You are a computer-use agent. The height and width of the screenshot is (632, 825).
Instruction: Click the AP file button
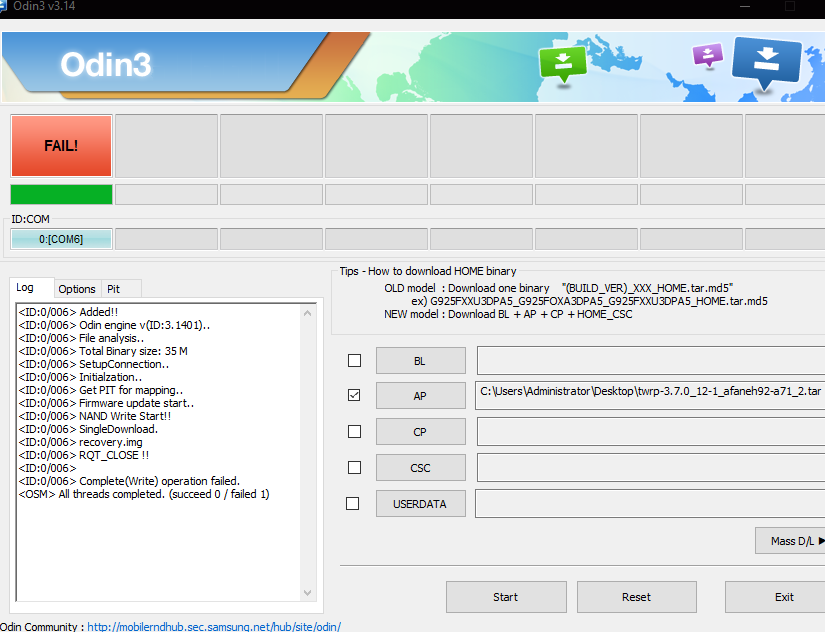coord(420,396)
